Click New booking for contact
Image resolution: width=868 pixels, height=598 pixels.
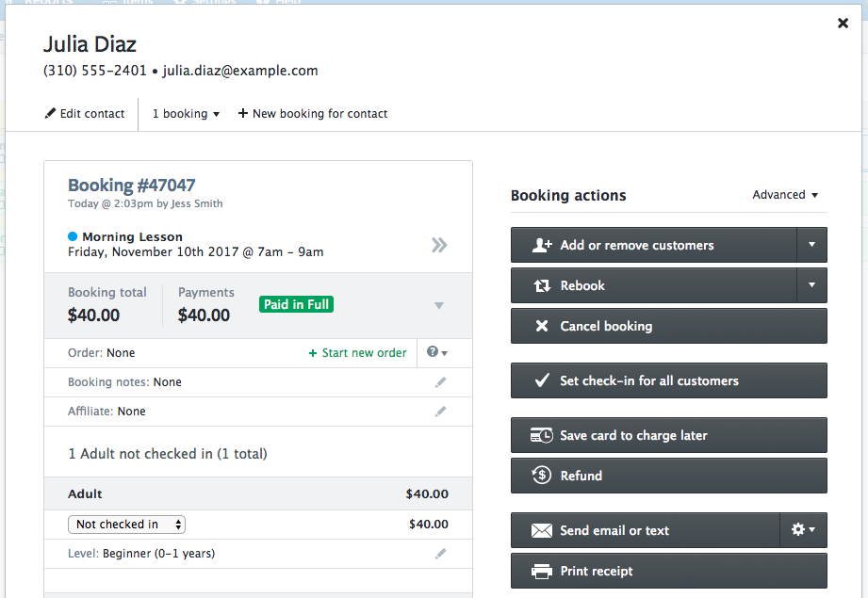[x=313, y=114]
